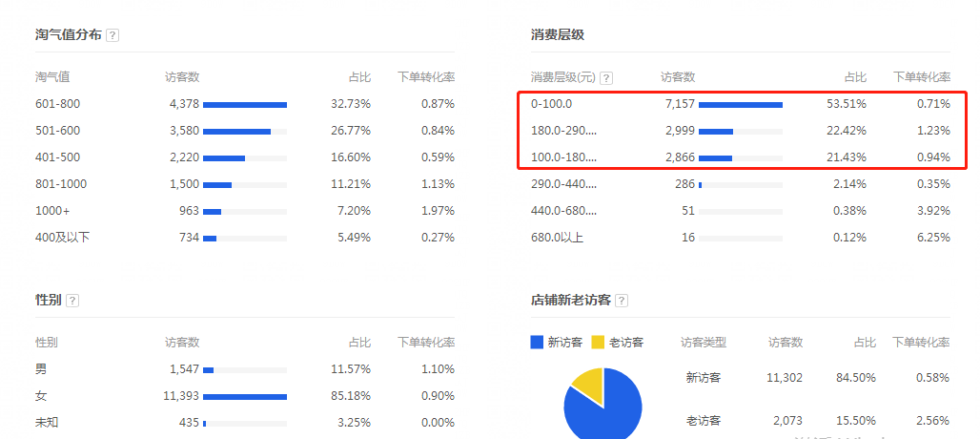The image size is (980, 439).
Task: Click visitor count 3,580
Action: coord(184,132)
